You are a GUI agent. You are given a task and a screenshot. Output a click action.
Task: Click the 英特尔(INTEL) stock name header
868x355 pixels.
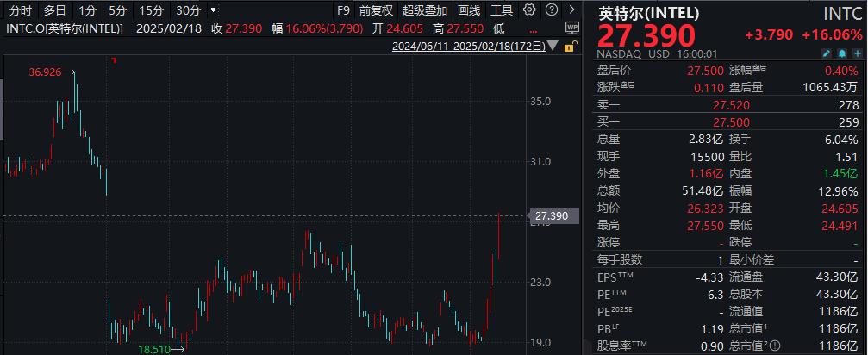point(647,13)
